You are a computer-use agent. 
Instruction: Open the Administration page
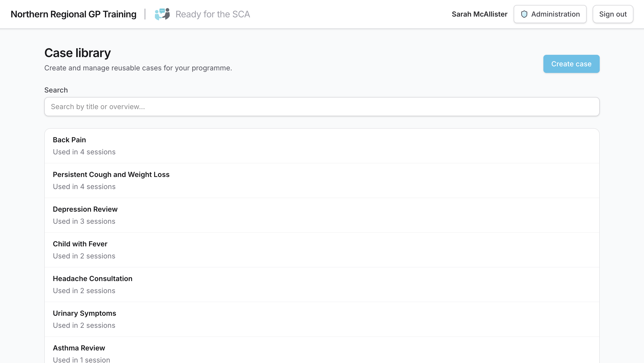click(x=550, y=14)
